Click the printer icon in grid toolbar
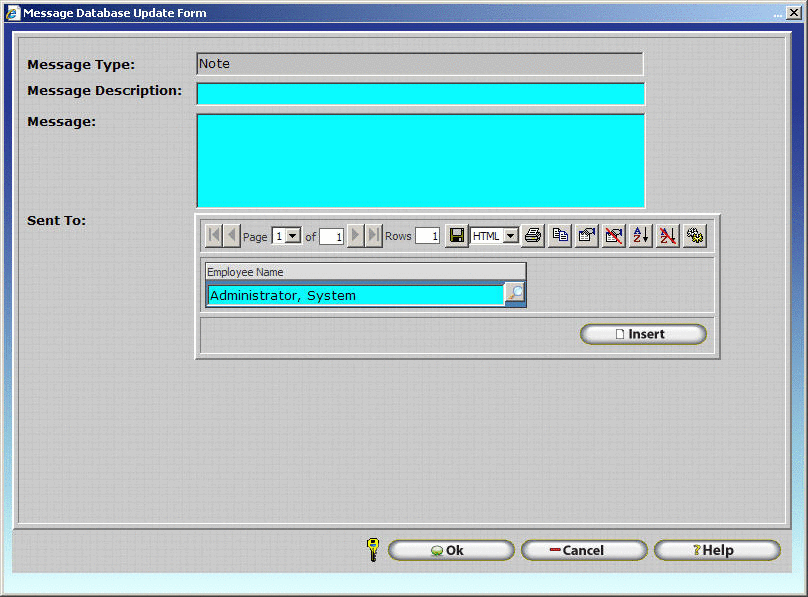808x597 pixels. click(x=533, y=236)
